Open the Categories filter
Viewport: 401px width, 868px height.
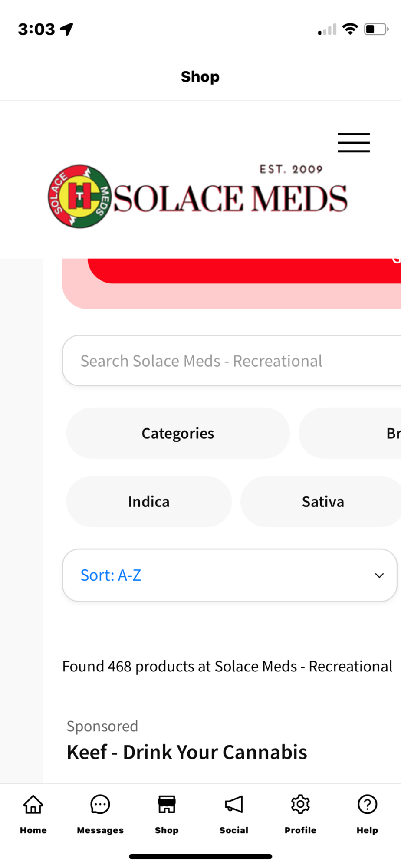[178, 433]
